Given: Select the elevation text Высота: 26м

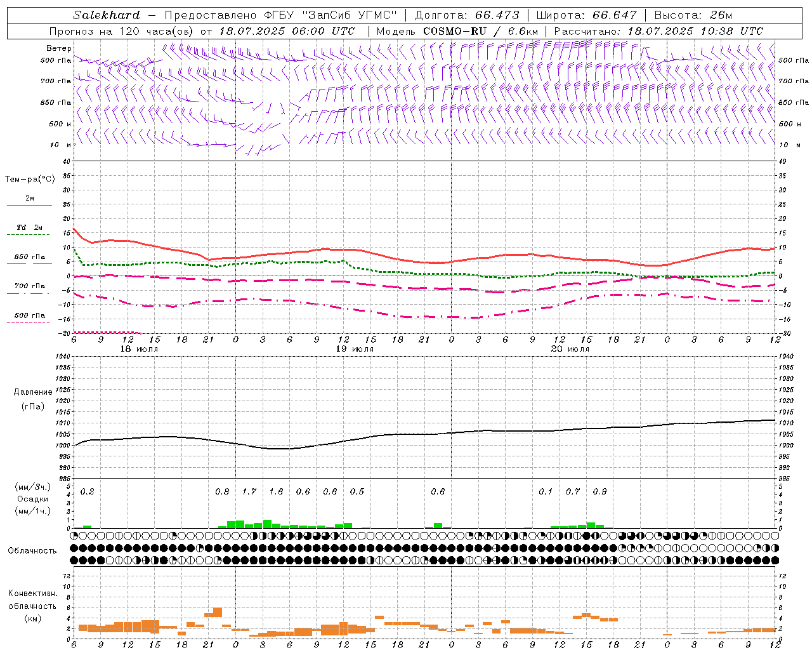Looking at the screenshot, I should (693, 15).
